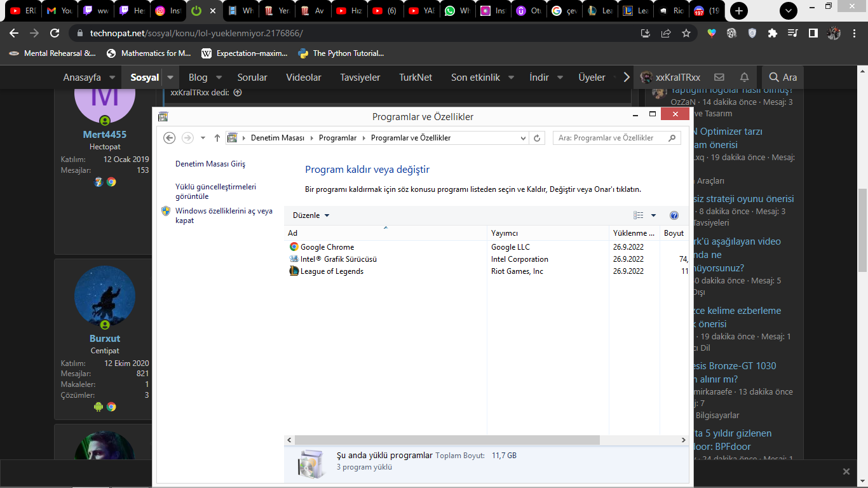Go back using the Chrome back arrow

(15, 33)
